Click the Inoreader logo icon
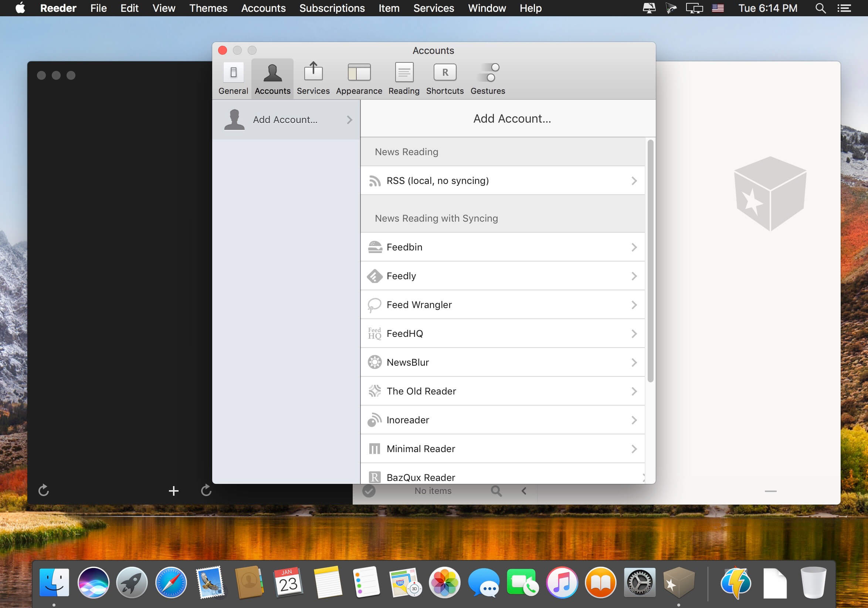The image size is (868, 608). (x=374, y=420)
